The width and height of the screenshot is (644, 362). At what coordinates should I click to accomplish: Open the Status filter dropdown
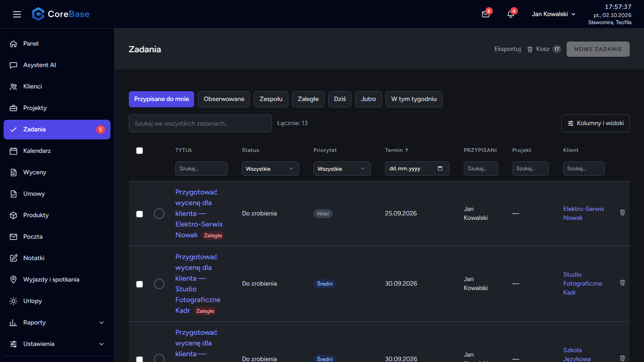[271, 168]
